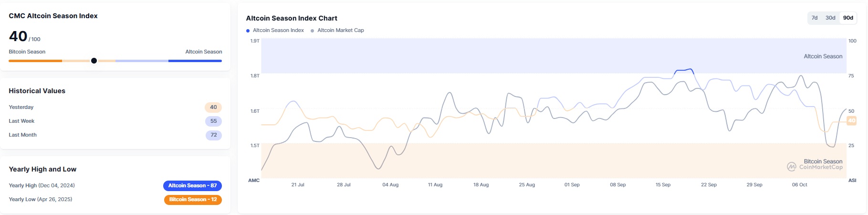Click the AMC axis label

pyautogui.click(x=254, y=181)
